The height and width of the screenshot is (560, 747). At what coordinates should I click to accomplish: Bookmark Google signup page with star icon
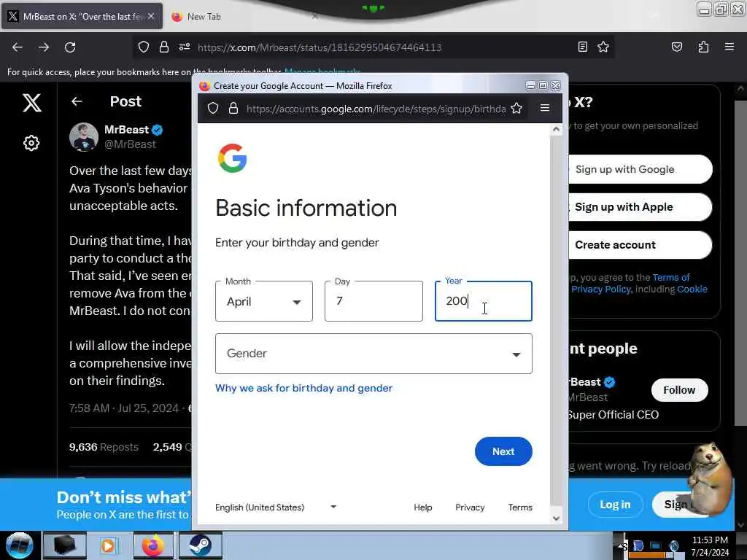click(x=516, y=109)
